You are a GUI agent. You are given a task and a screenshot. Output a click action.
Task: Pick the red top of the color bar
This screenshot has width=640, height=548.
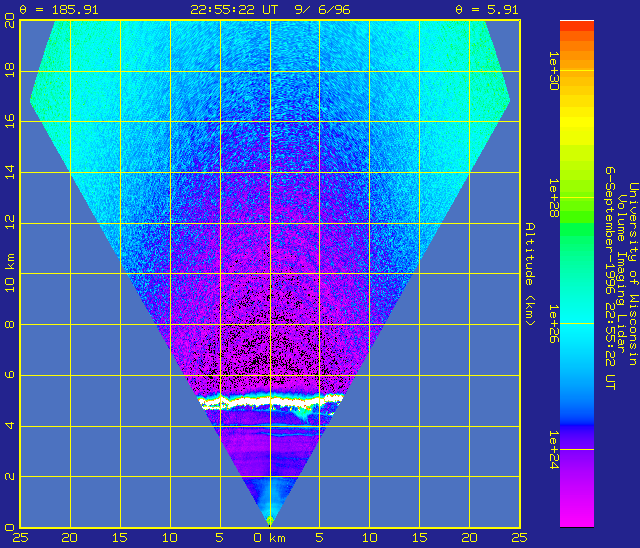click(577, 26)
